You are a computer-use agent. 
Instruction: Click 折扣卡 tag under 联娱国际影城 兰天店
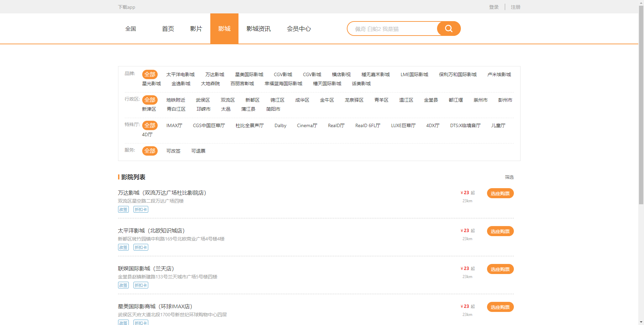tap(141, 285)
